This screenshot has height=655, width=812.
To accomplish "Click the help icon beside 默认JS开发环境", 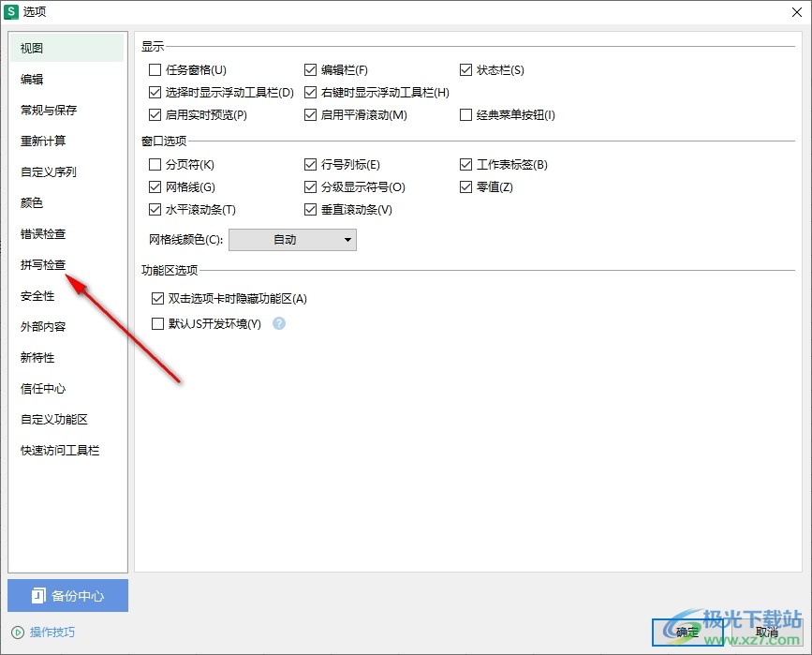I will pyautogui.click(x=279, y=324).
